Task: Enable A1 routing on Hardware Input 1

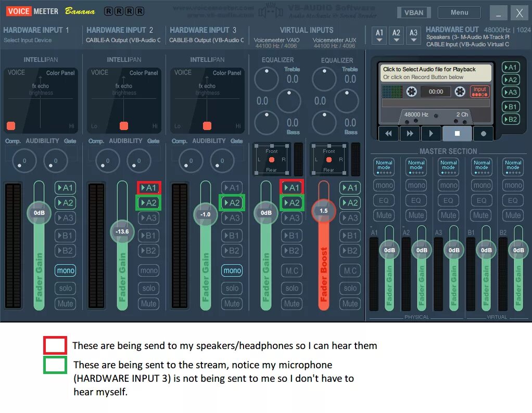Action: click(65, 188)
